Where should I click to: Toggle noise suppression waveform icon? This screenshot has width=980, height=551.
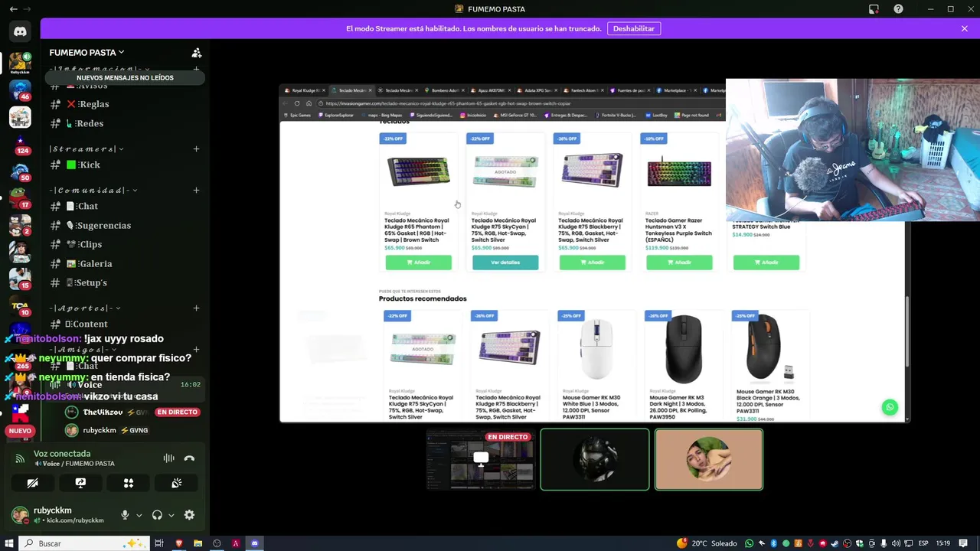point(168,458)
